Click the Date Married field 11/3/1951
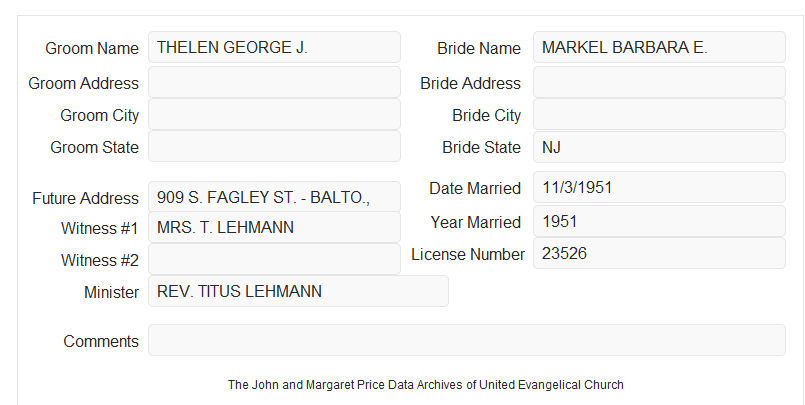 (659, 187)
